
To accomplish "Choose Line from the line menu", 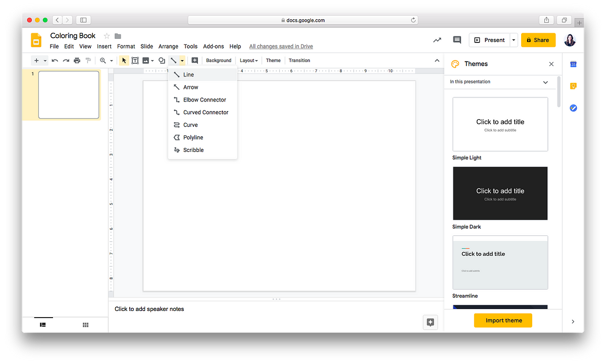I will [203, 75].
